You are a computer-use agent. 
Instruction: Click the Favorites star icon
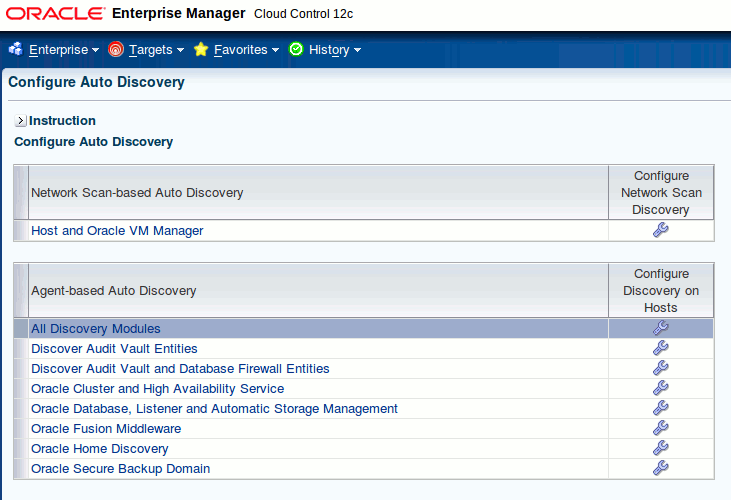tap(201, 49)
